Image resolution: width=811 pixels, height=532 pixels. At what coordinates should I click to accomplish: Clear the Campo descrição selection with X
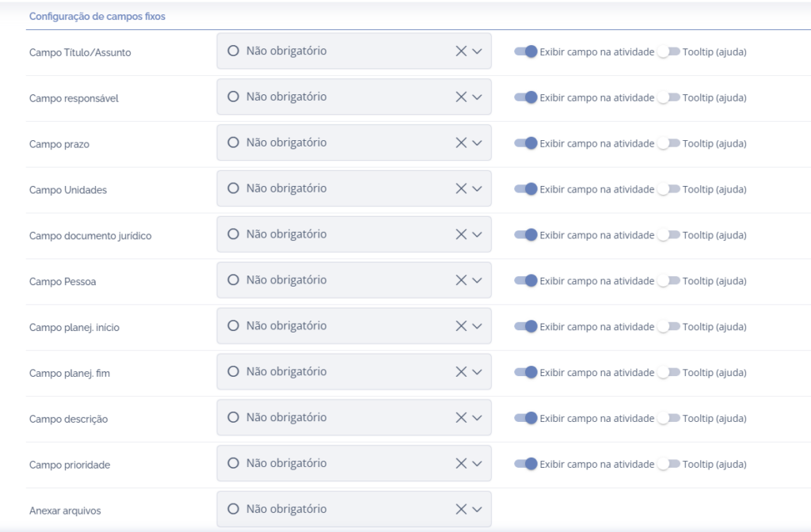tap(461, 418)
